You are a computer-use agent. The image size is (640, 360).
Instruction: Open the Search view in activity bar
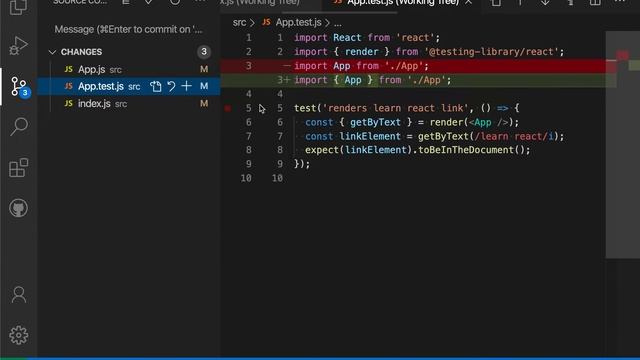(19, 127)
